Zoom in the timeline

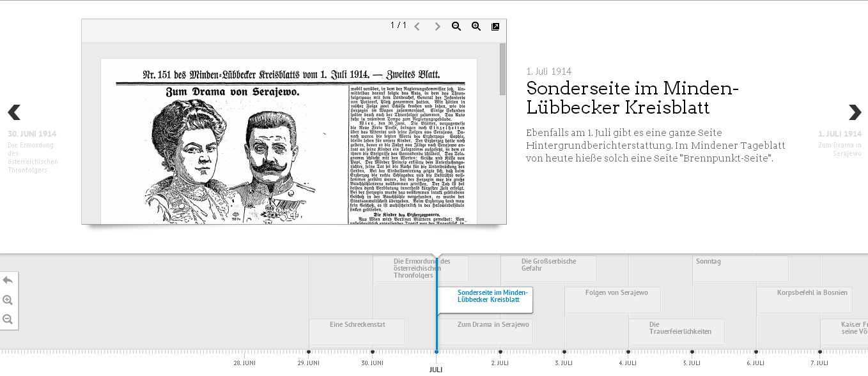(x=8, y=300)
